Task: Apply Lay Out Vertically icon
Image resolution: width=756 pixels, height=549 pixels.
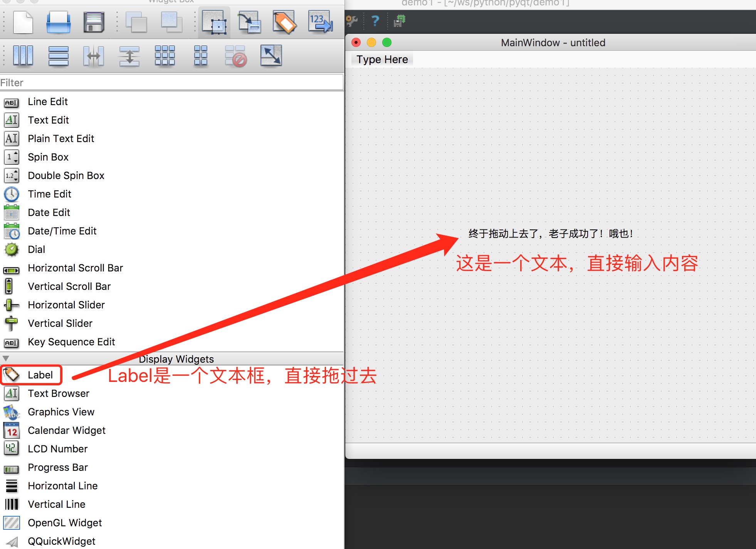Action: pos(58,56)
